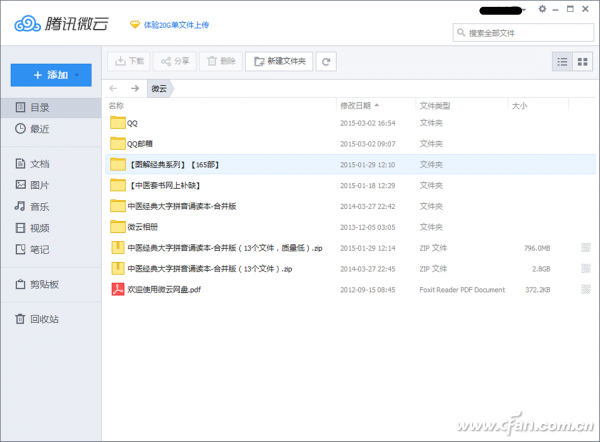Select the 微云相册 folder icon
The height and width of the screenshot is (442, 600).
(118, 227)
